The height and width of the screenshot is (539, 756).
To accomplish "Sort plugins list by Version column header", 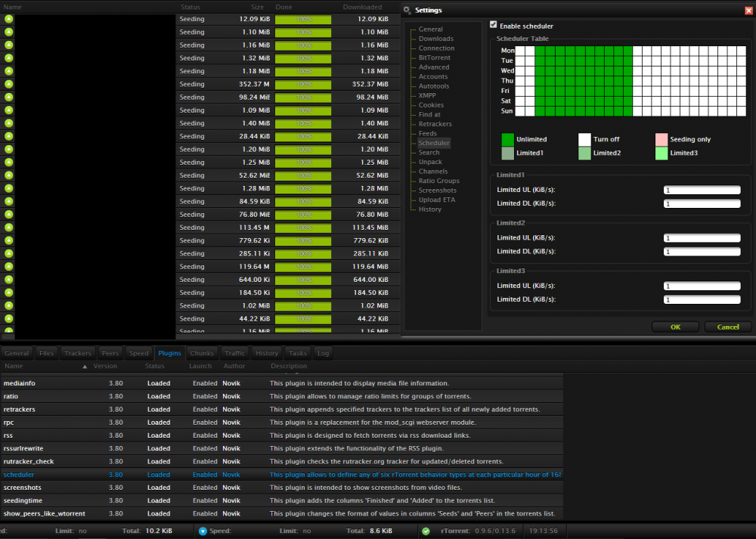I will pos(105,366).
